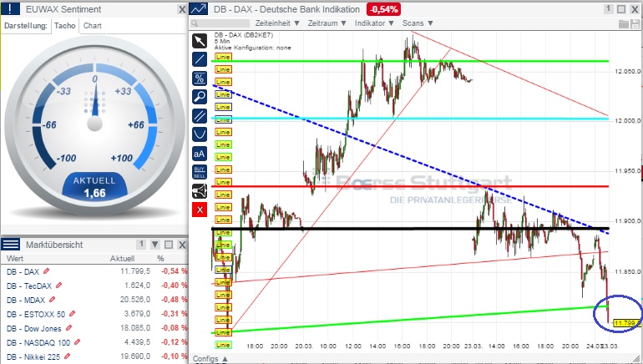
Task: Open the DB - MDAX row
Action: [x=94, y=300]
